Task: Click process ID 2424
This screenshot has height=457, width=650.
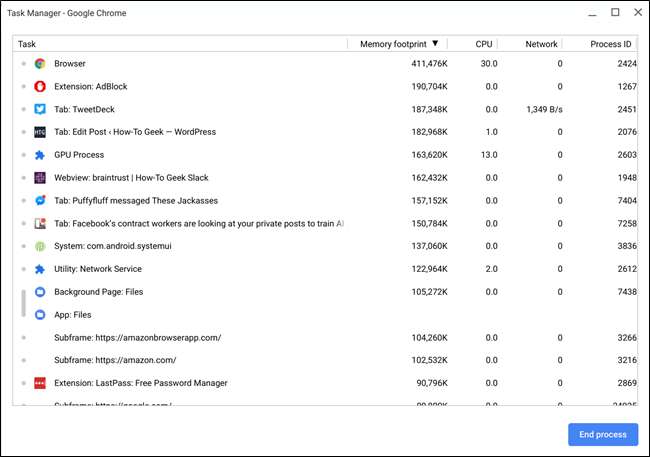Action: coord(627,63)
